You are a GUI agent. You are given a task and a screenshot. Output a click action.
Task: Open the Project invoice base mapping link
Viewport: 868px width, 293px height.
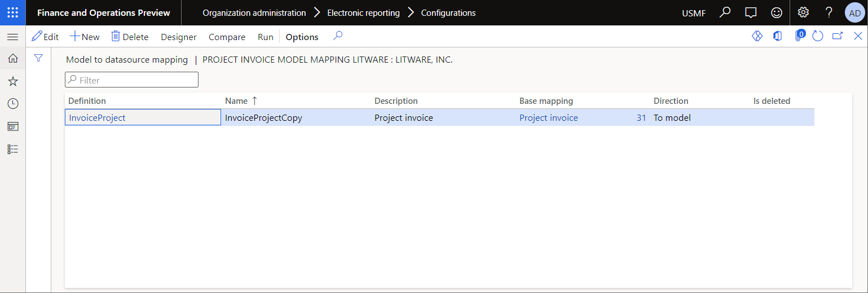(548, 118)
